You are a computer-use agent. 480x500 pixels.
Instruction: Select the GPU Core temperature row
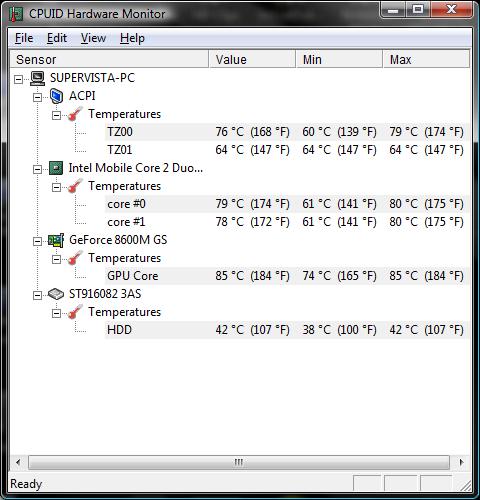pos(287,276)
